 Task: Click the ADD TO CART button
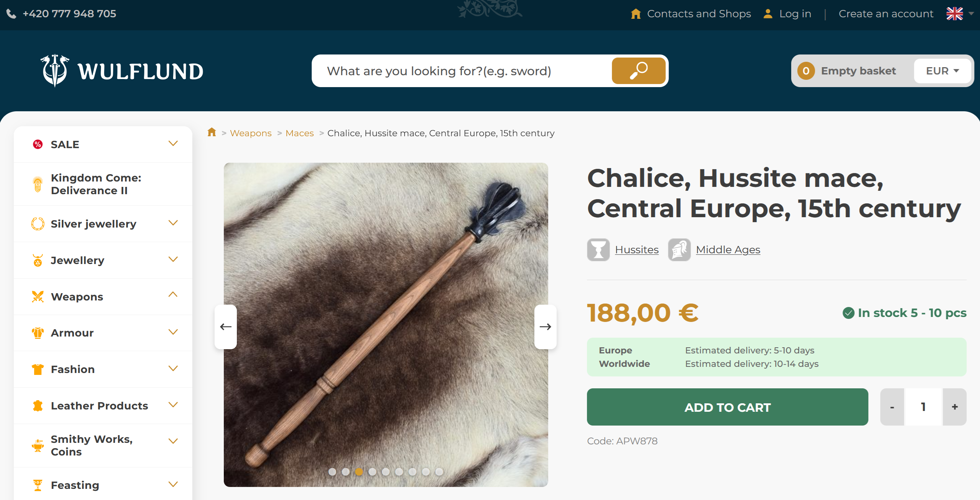pyautogui.click(x=727, y=407)
